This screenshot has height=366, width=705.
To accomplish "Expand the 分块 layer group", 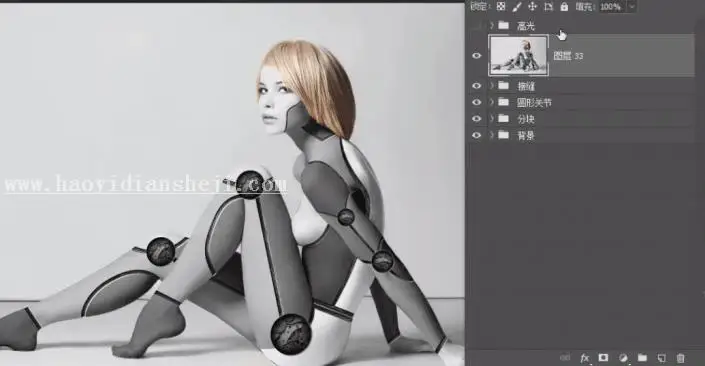I will (x=492, y=119).
